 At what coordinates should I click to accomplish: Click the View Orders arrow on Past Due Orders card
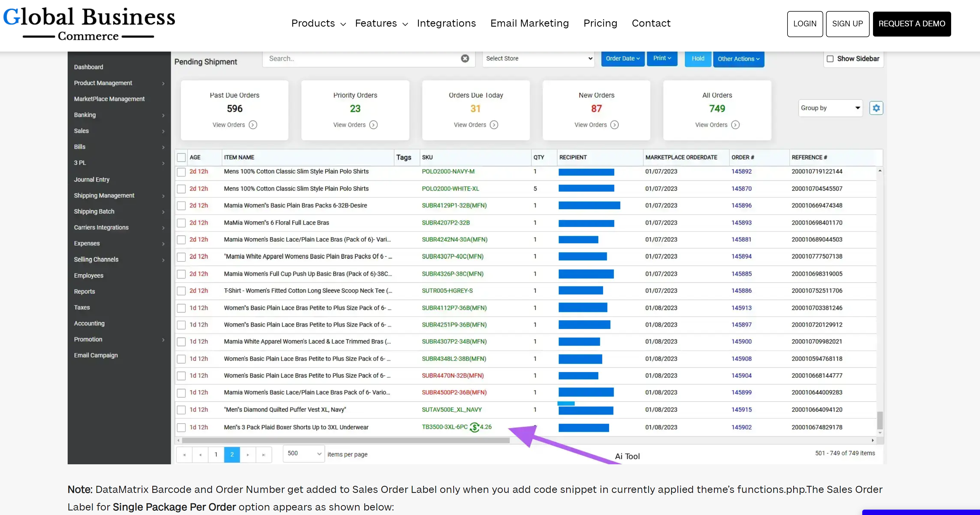tap(252, 124)
